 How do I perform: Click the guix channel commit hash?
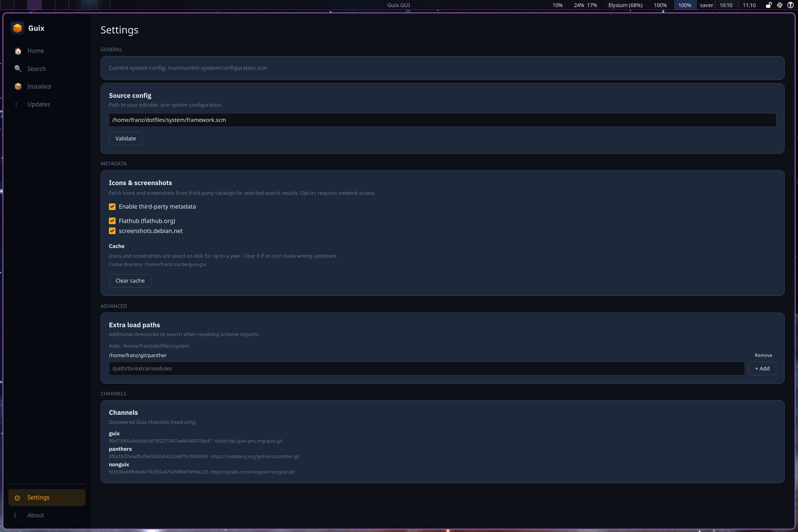pos(160,441)
